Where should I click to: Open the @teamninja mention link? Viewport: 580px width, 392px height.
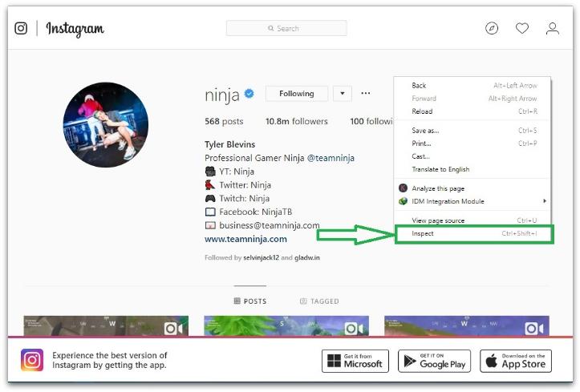[x=331, y=158]
